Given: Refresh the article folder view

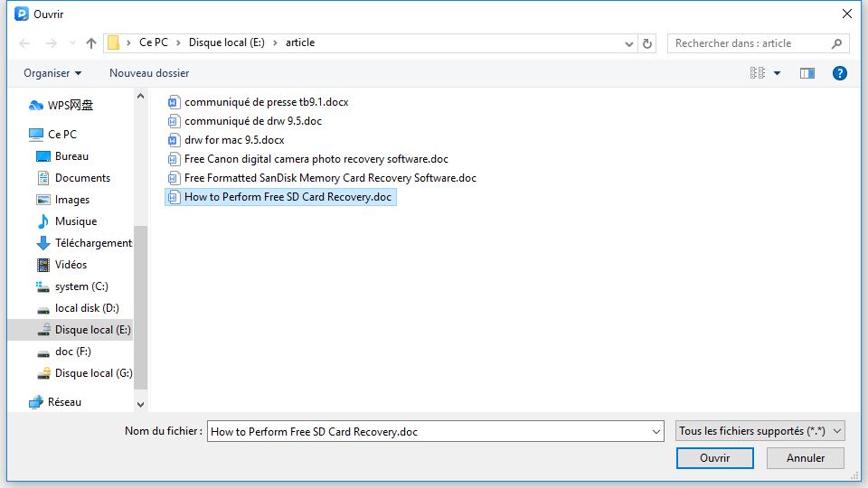Looking at the screenshot, I should [647, 43].
